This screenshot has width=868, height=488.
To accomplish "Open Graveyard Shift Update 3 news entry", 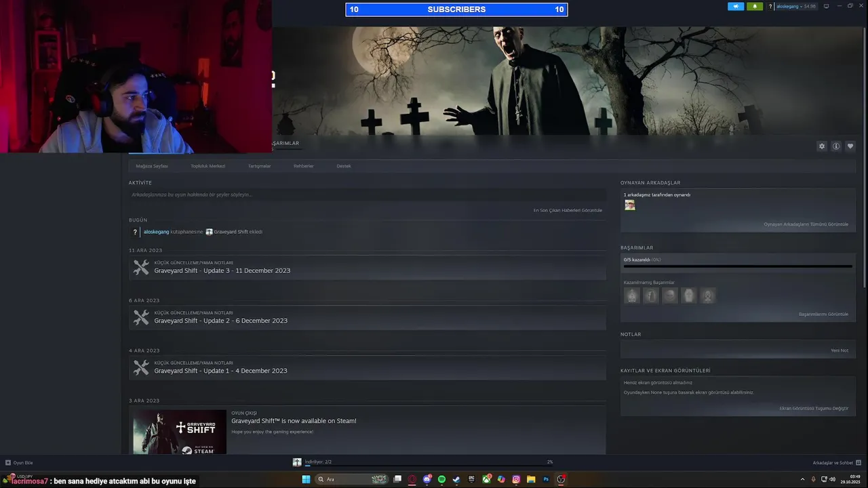I will (x=368, y=268).
